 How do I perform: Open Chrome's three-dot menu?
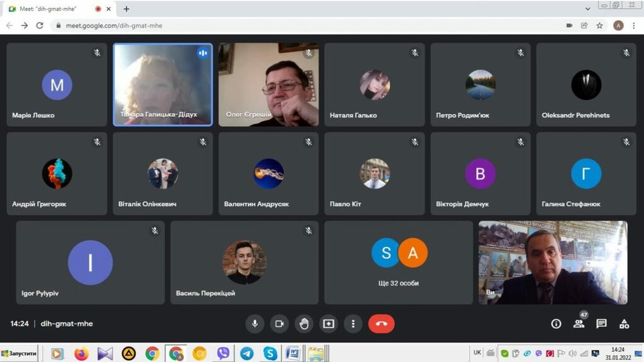pyautogui.click(x=633, y=26)
